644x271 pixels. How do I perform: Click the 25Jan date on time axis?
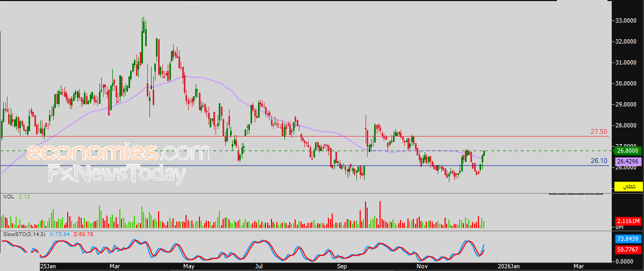[48, 267]
